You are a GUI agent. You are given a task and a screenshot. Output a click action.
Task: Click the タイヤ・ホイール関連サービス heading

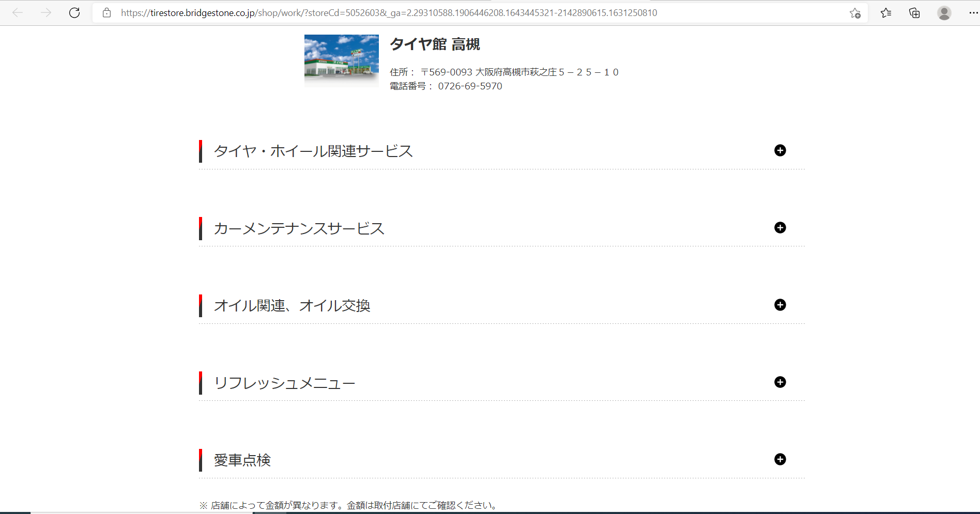(313, 151)
